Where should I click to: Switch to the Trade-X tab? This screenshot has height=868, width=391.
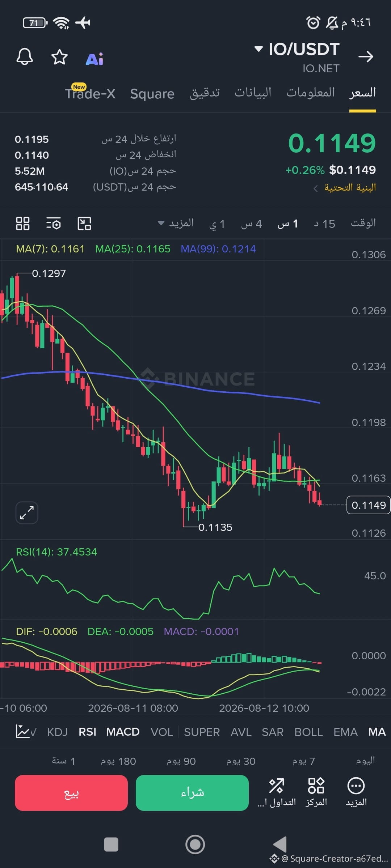coord(91,94)
